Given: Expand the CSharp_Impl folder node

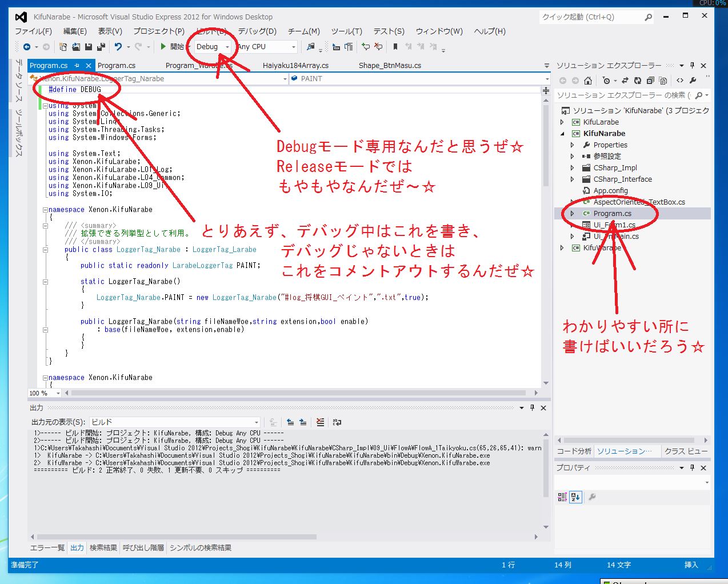Looking at the screenshot, I should click(x=572, y=168).
